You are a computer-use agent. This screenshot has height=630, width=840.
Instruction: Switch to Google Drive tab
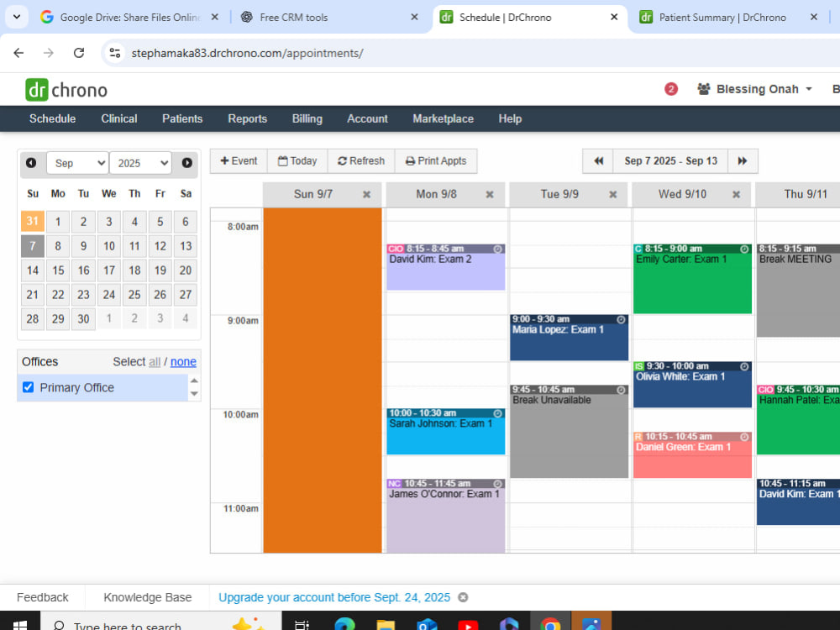tap(129, 17)
